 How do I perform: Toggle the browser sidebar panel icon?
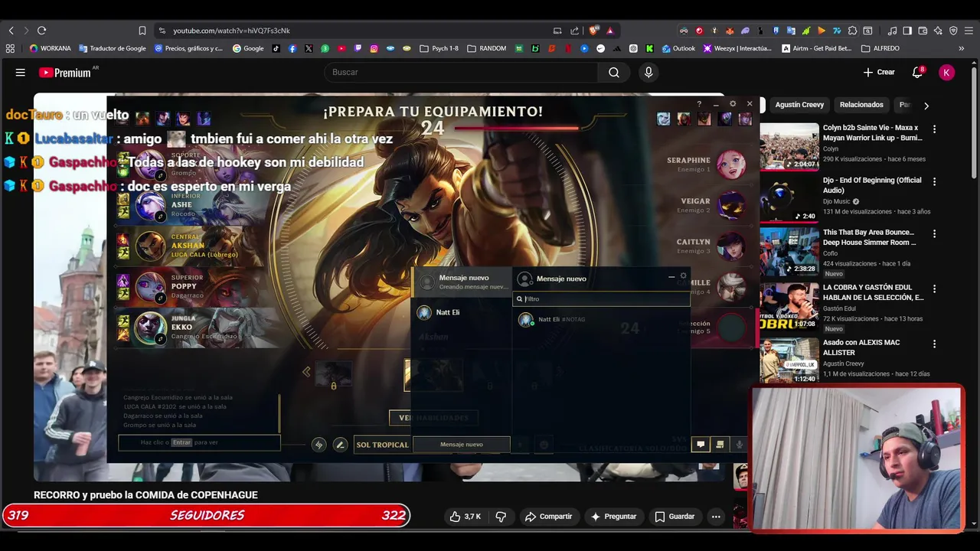[907, 31]
